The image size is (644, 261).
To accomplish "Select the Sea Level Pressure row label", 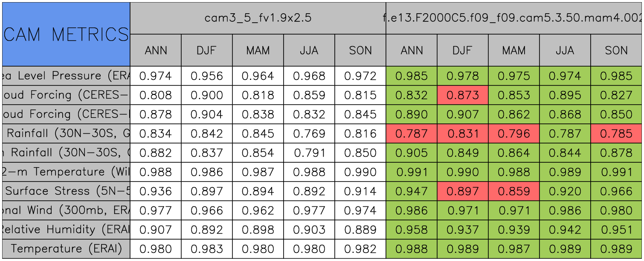I will pyautogui.click(x=66, y=76).
